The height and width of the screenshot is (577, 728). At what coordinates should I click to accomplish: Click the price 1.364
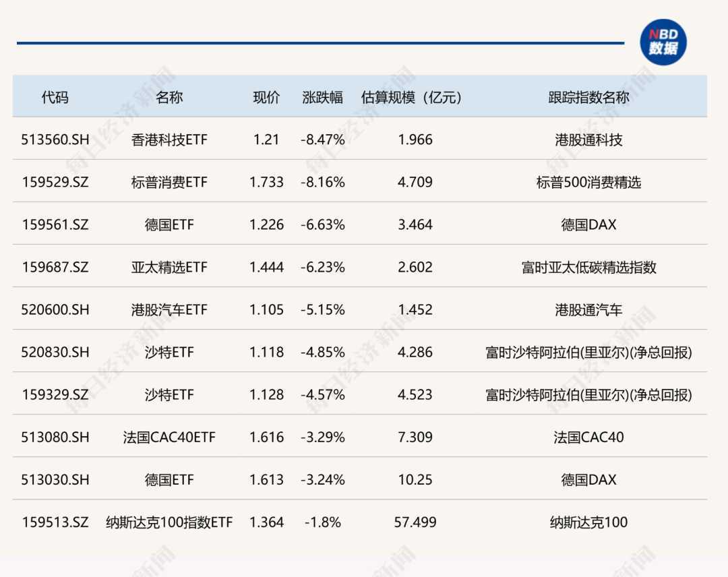[266, 522]
